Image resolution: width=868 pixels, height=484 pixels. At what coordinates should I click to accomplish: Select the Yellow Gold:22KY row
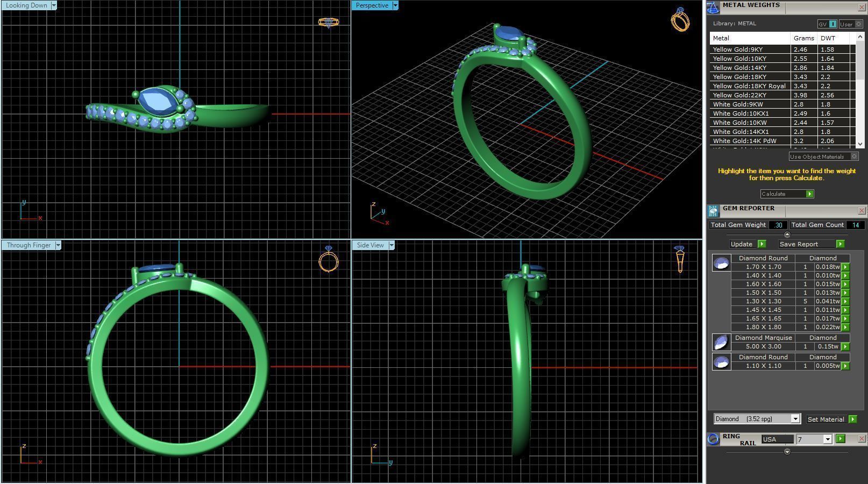pos(782,95)
